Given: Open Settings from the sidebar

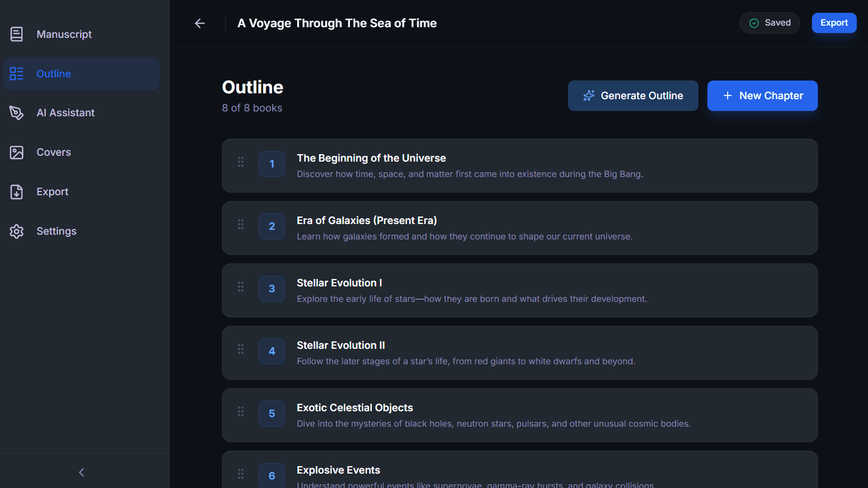Looking at the screenshot, I should coord(81,231).
